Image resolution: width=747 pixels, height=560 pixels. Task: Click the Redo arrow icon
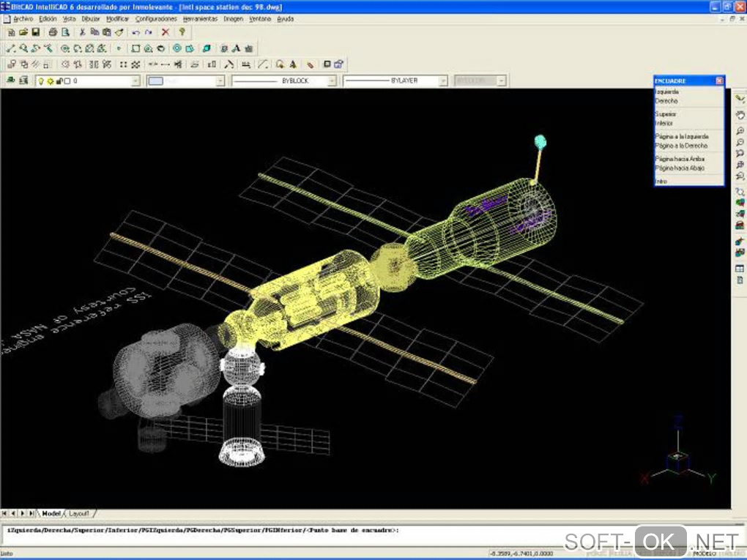(x=149, y=32)
